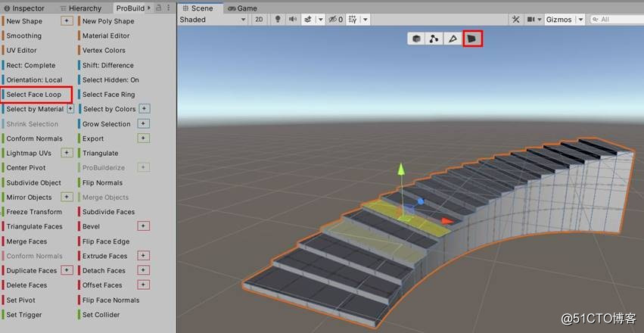Switch to Edge selection mode icon
This screenshot has height=333, width=644.
[x=453, y=39]
